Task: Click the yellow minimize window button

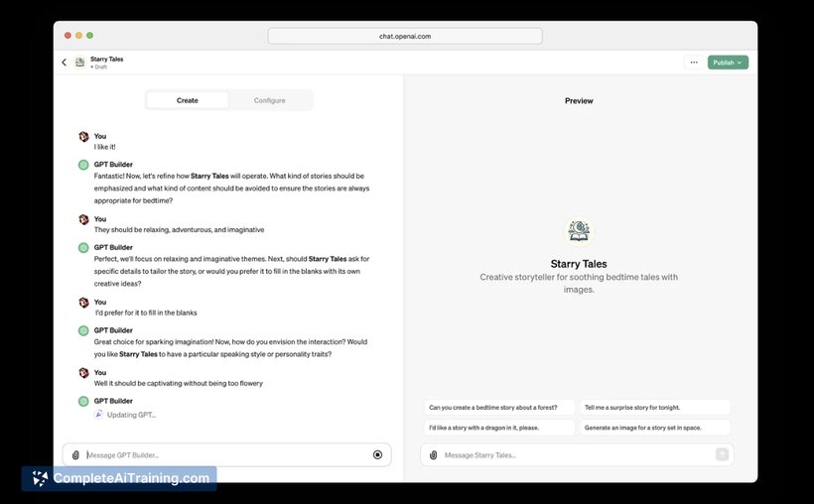Action: (x=78, y=36)
